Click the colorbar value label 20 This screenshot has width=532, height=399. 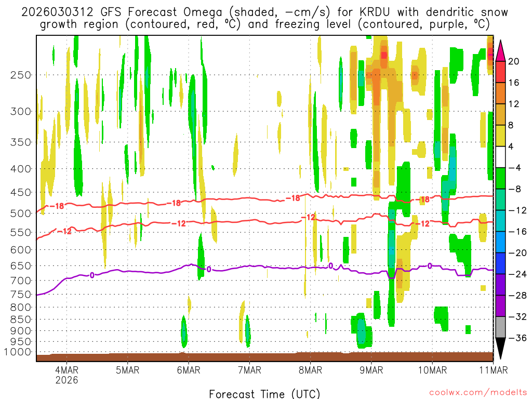(514, 61)
